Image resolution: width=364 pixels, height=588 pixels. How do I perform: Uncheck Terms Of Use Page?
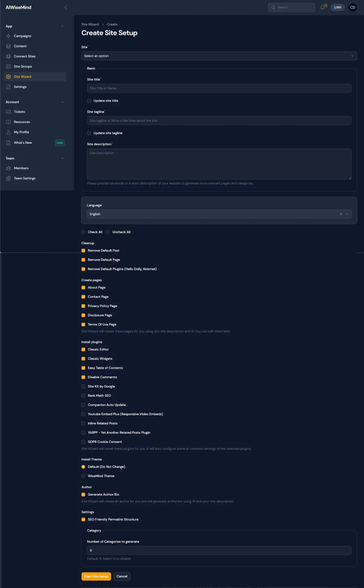pos(83,324)
